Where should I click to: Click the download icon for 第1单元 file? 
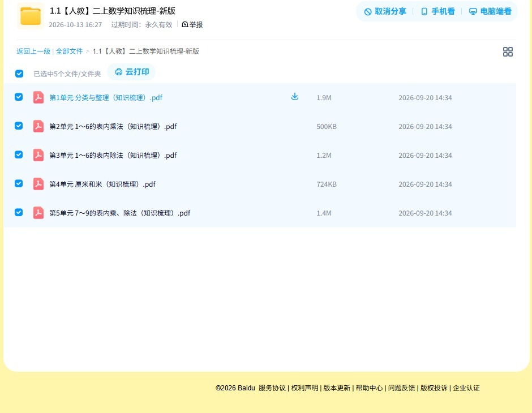tap(295, 97)
